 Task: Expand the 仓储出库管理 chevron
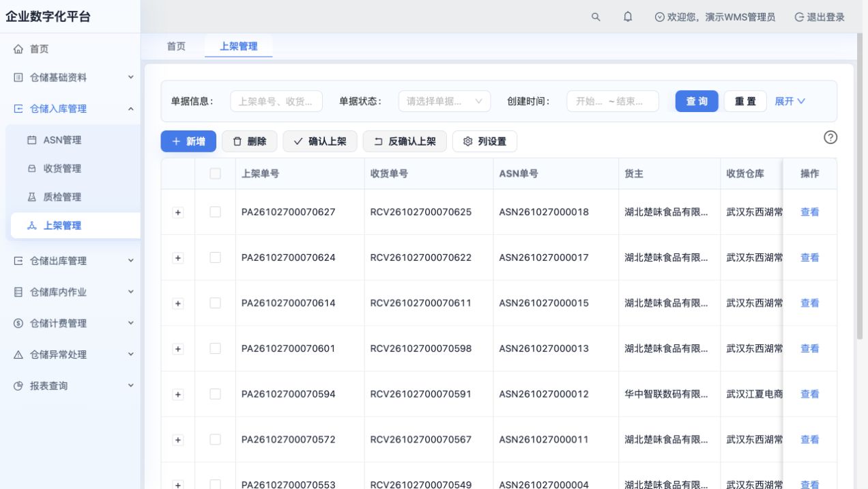(x=131, y=261)
